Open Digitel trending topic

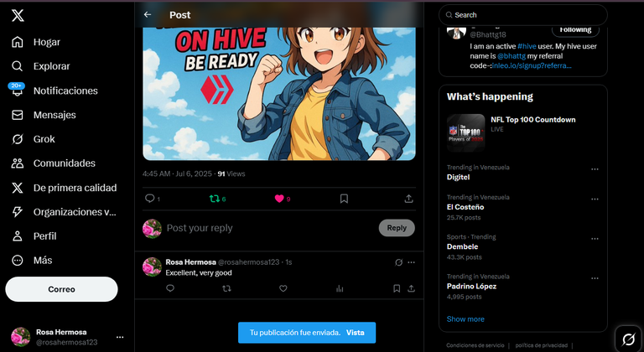click(x=459, y=177)
